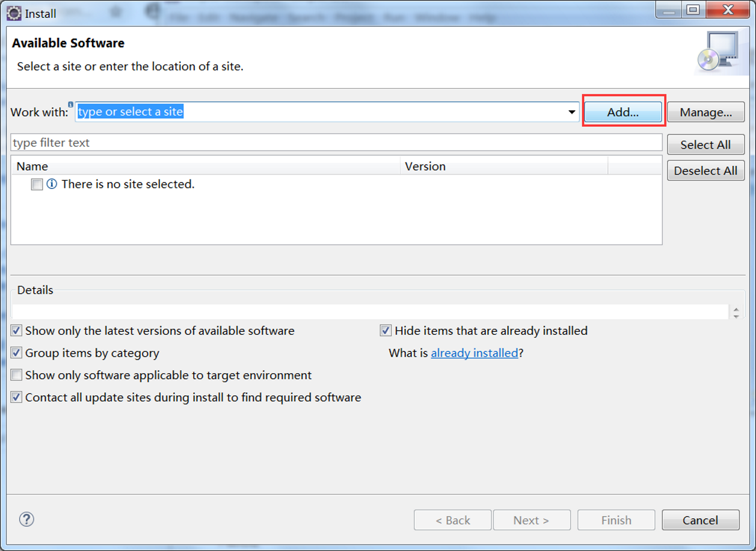Sort by the Name column header

click(x=206, y=166)
